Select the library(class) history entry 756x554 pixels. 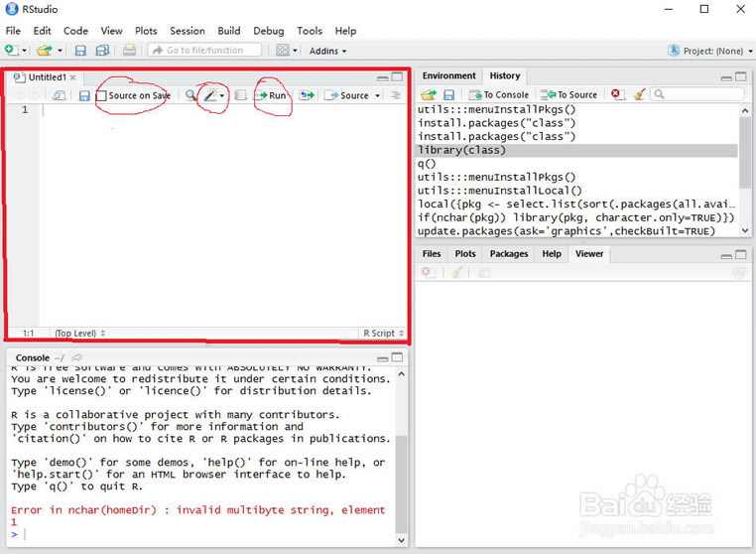pyautogui.click(x=576, y=150)
